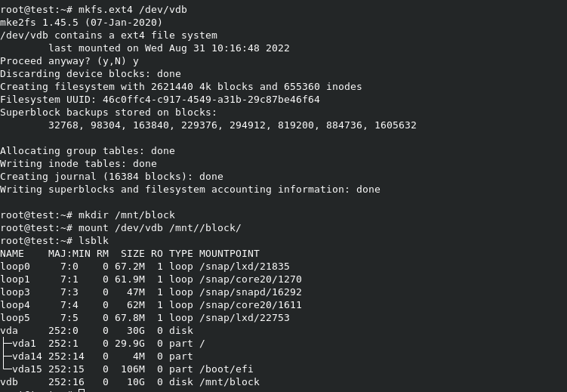Click the 'Creating journal (16384 blocks)' line

pyautogui.click(x=111, y=176)
